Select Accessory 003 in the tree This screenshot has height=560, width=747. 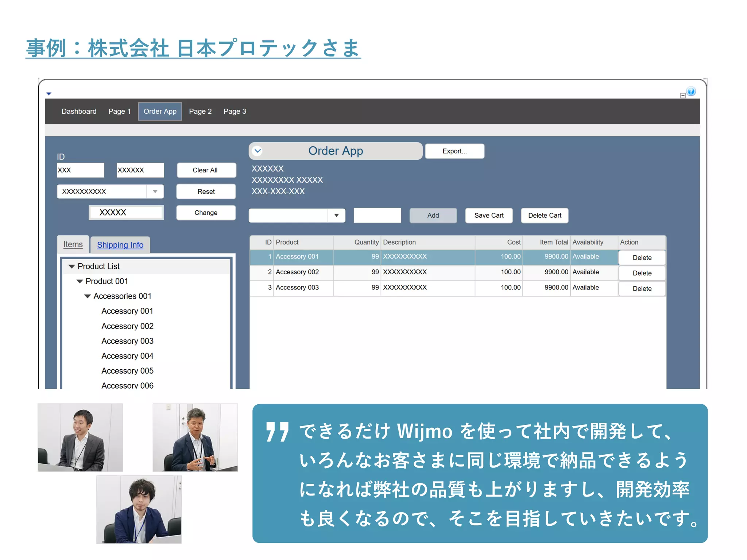point(127,341)
